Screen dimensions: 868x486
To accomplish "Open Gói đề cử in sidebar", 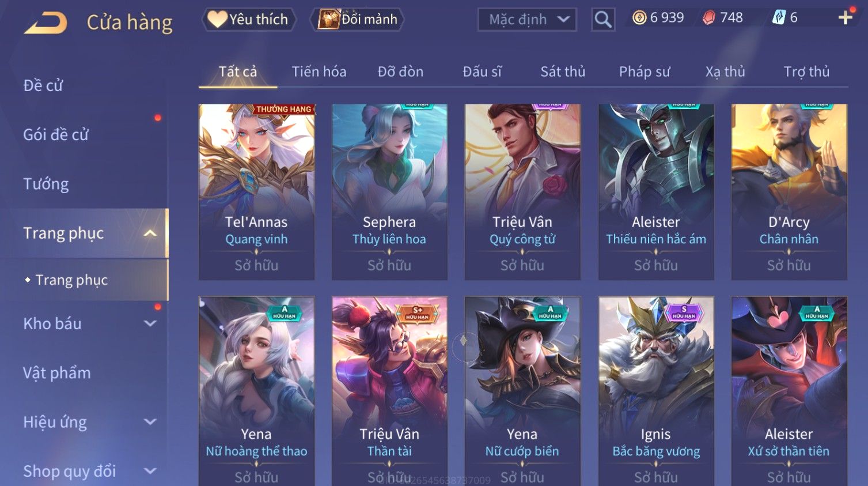I will coord(56,134).
